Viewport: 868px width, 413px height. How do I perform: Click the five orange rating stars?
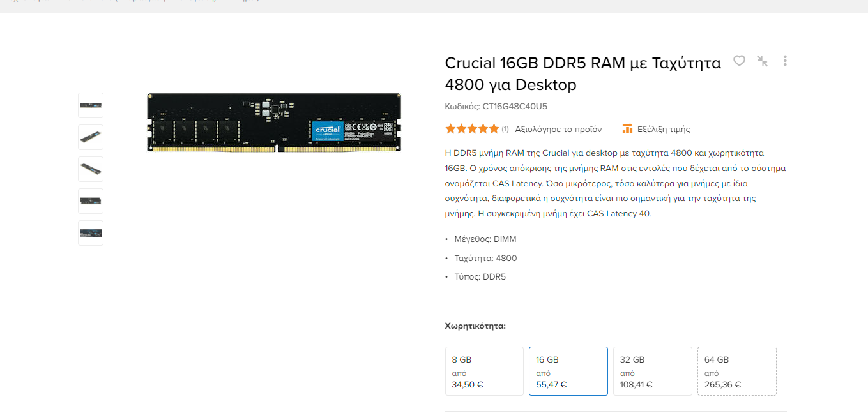pos(472,129)
